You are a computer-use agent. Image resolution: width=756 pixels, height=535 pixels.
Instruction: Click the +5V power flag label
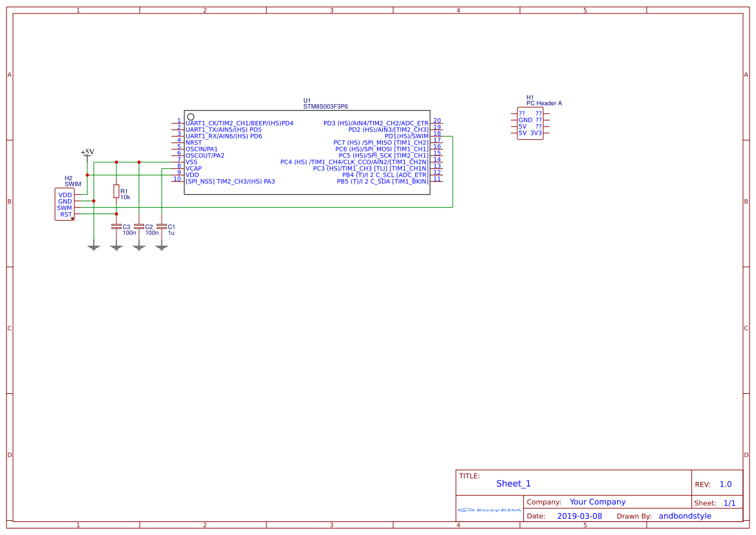(x=86, y=153)
